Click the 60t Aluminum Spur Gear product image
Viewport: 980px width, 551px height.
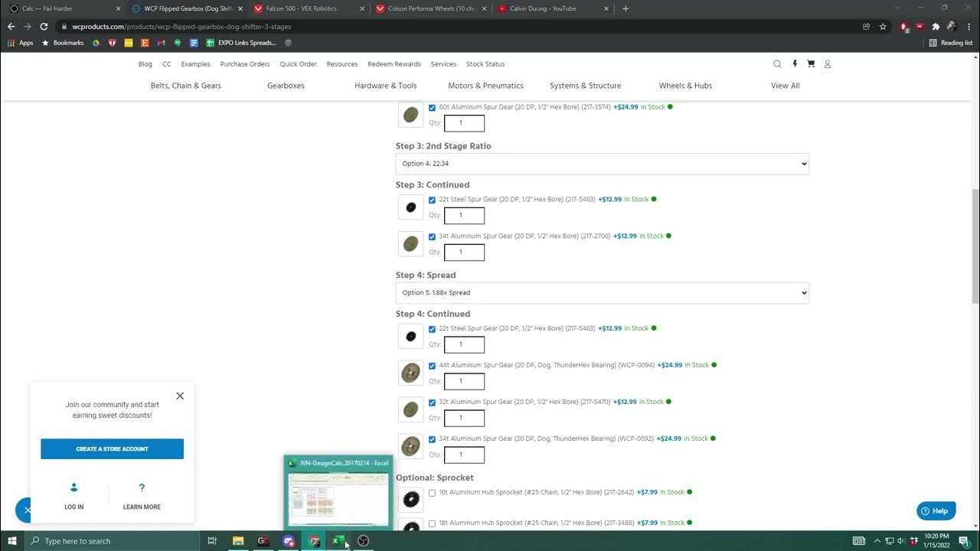point(411,115)
